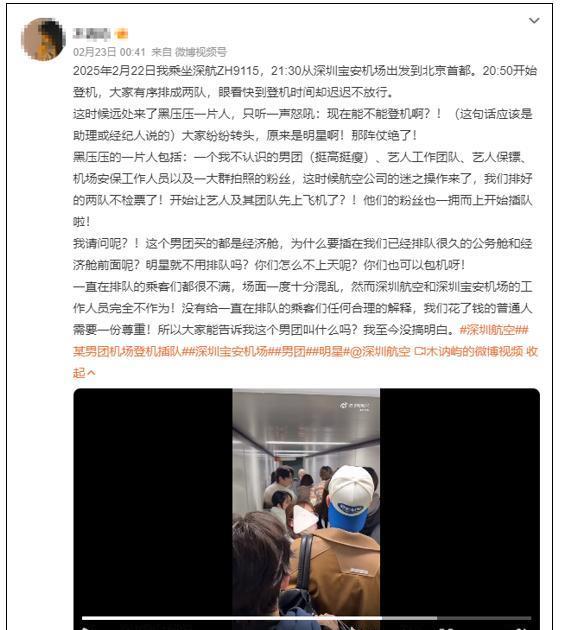The width and height of the screenshot is (563, 630).
Task: Seek on the video progress bar
Action: [306, 618]
